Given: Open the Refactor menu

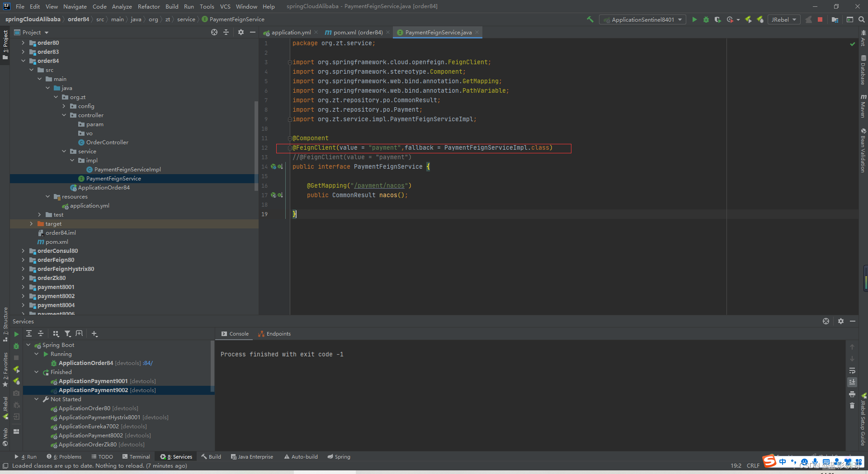Looking at the screenshot, I should tap(149, 6).
